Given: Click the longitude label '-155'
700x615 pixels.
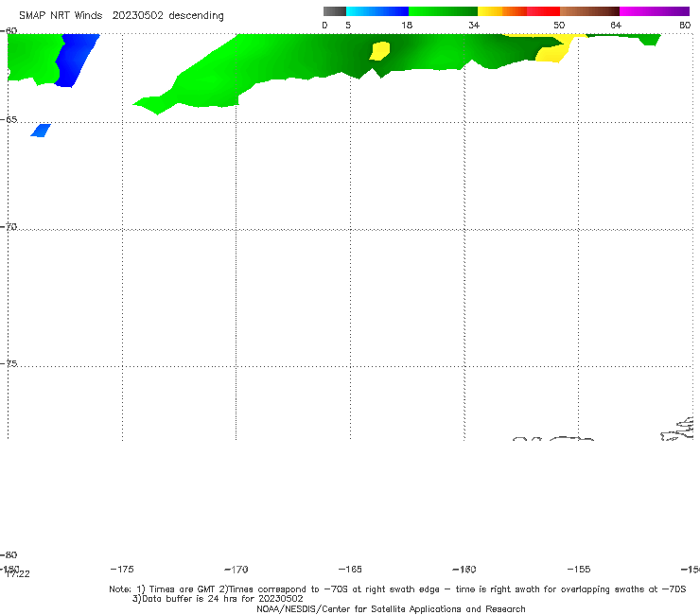Looking at the screenshot, I should (579, 569).
